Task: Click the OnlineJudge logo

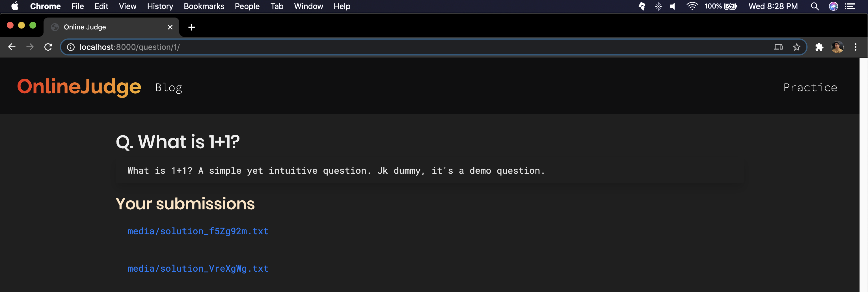Action: click(79, 86)
